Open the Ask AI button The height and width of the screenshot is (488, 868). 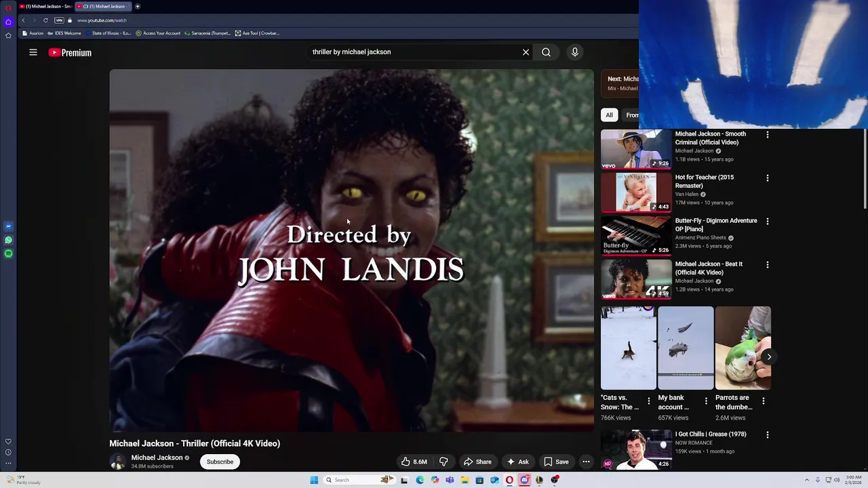(x=517, y=462)
